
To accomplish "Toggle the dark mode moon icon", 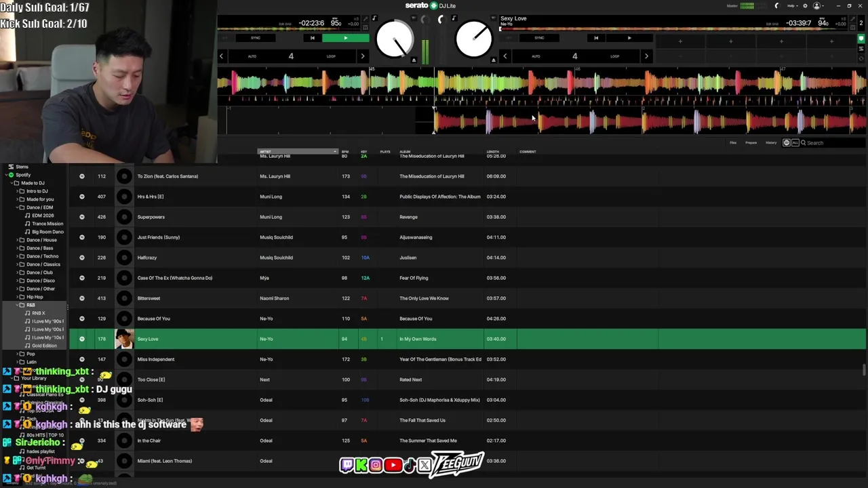I will pyautogui.click(x=777, y=5).
